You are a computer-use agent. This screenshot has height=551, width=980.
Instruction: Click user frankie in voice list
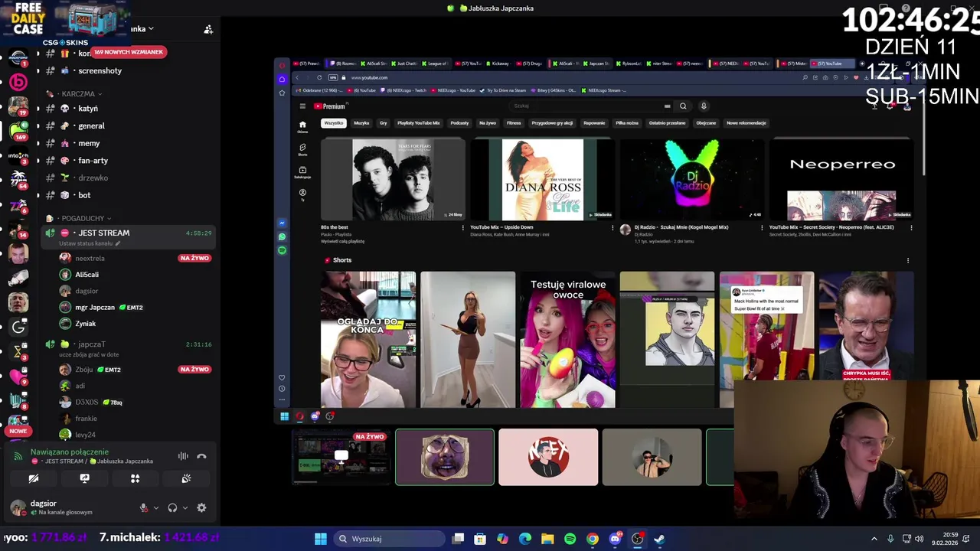point(86,419)
